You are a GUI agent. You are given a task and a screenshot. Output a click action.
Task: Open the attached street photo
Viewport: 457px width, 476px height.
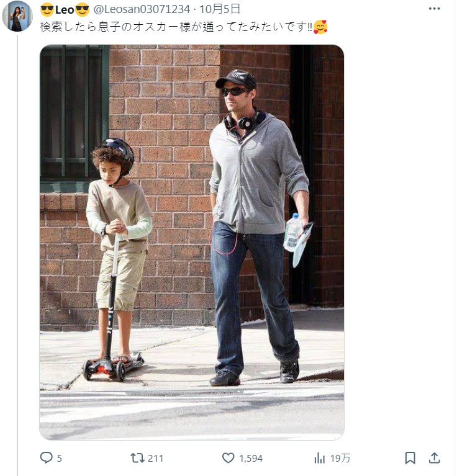tap(192, 242)
